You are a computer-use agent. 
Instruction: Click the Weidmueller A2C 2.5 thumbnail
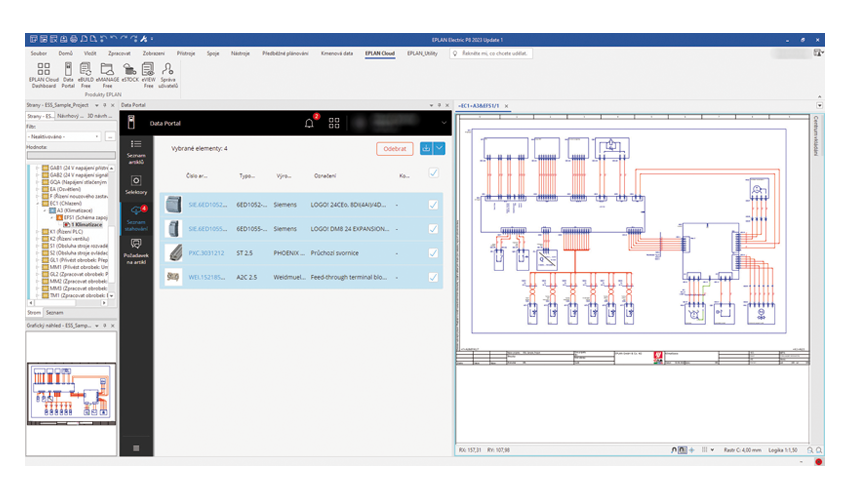173,277
